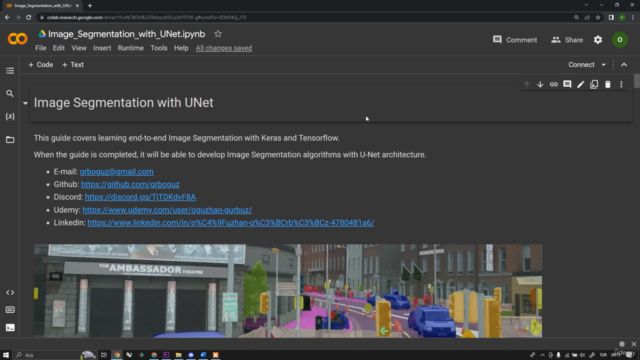This screenshot has height=360, width=640.
Task: Click the Connect button
Action: (581, 65)
